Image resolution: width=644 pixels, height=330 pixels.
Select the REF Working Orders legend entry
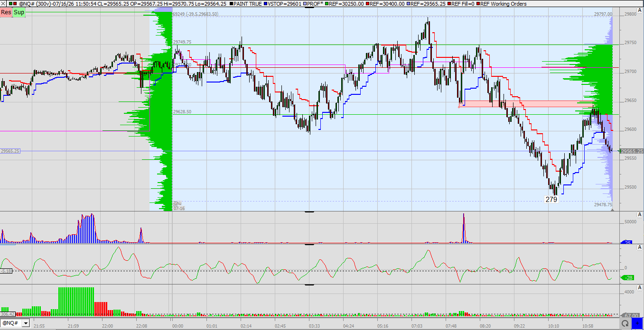[501, 3]
